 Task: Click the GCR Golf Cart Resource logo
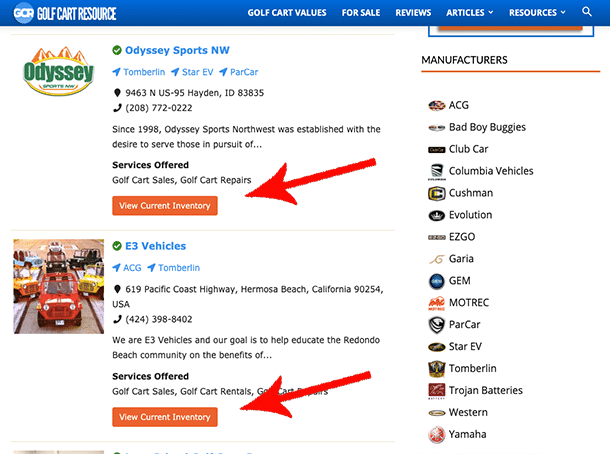tap(65, 13)
